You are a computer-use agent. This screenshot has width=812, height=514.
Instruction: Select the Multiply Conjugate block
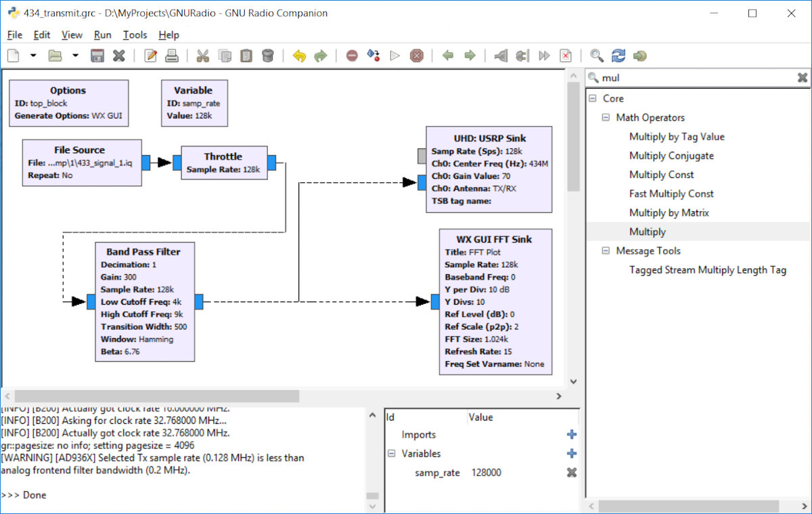coord(671,156)
